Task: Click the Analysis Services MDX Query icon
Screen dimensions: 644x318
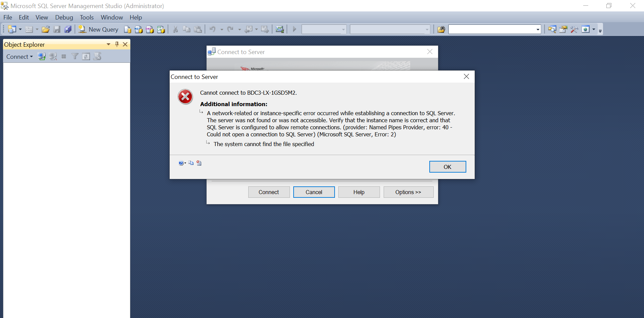Action: tap(139, 30)
